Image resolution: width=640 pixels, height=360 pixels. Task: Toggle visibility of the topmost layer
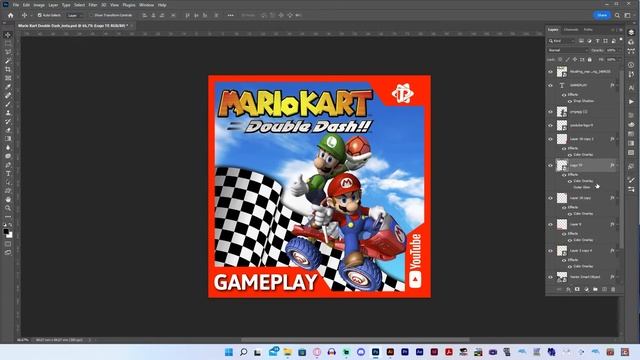(x=550, y=72)
